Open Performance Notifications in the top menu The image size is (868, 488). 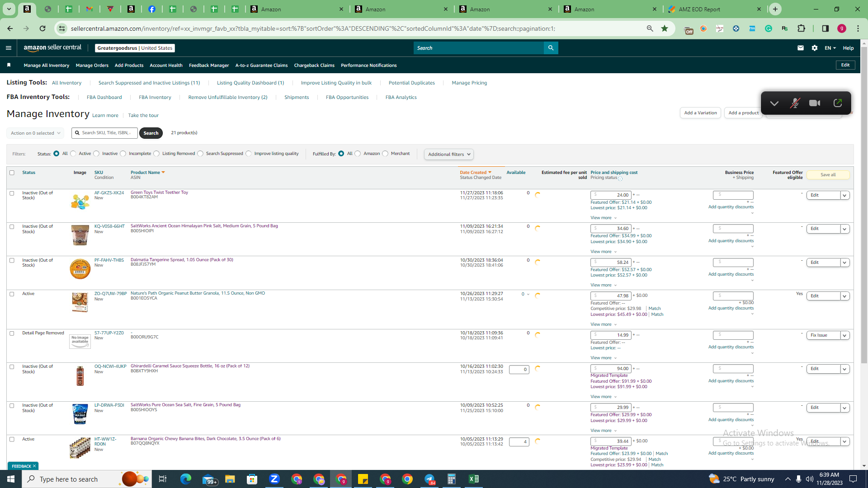369,66
